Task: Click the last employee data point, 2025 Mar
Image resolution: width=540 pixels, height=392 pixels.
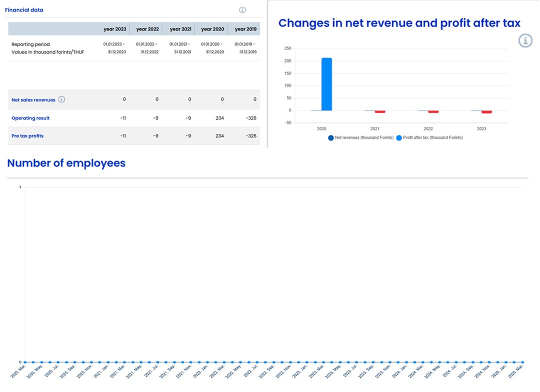Action: point(522,362)
